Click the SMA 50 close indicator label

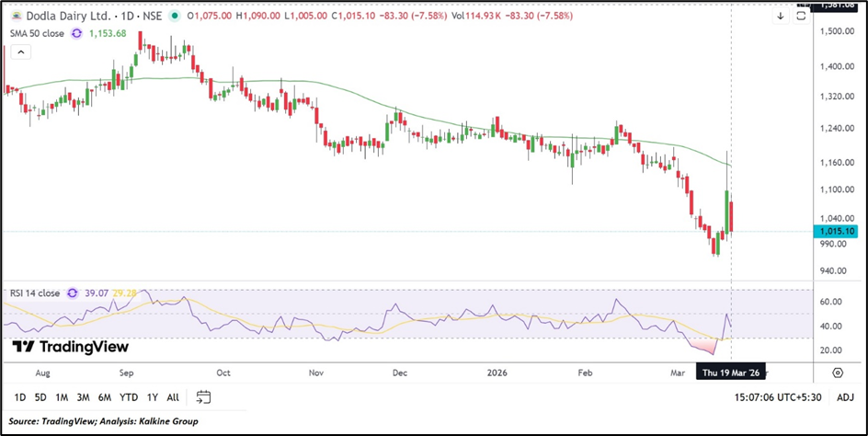click(x=35, y=32)
